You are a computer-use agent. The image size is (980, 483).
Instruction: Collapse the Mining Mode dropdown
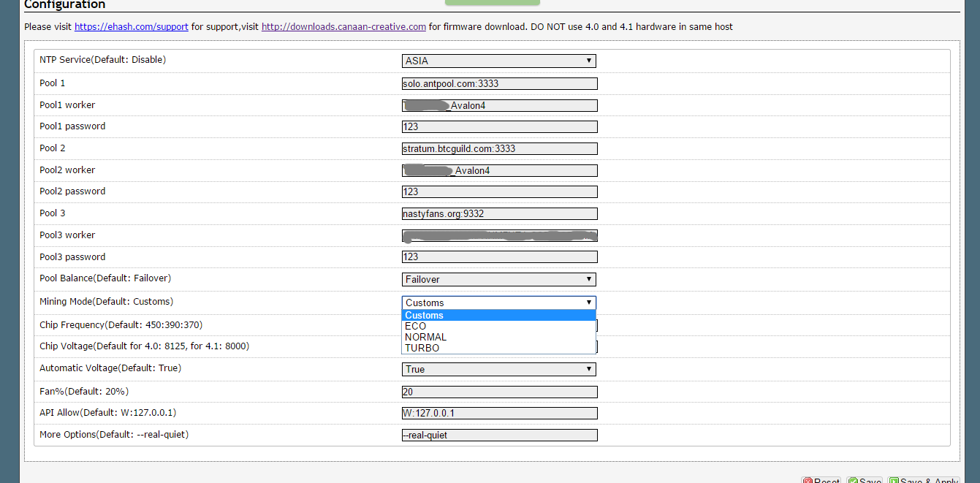coord(498,303)
